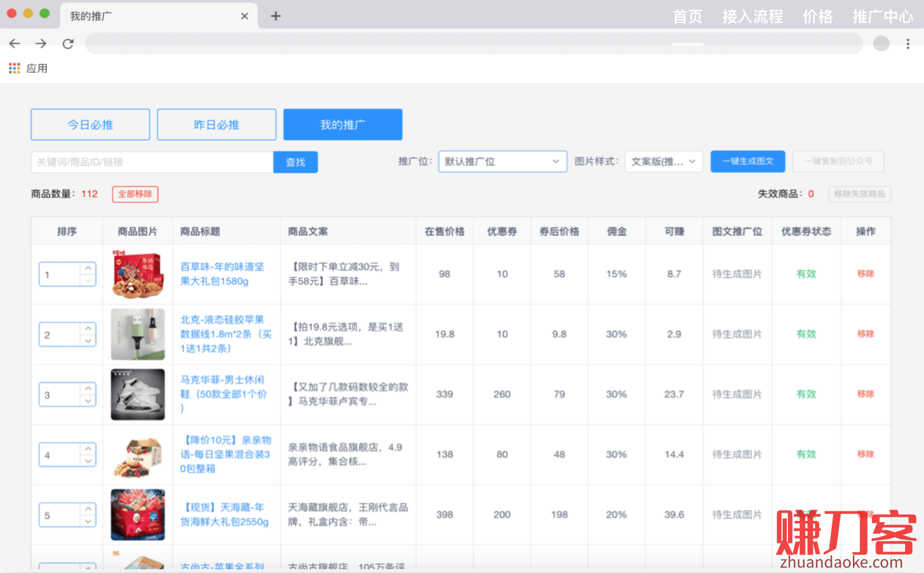
Task: Open the 百草味 product thumbnail image
Action: coord(138,274)
